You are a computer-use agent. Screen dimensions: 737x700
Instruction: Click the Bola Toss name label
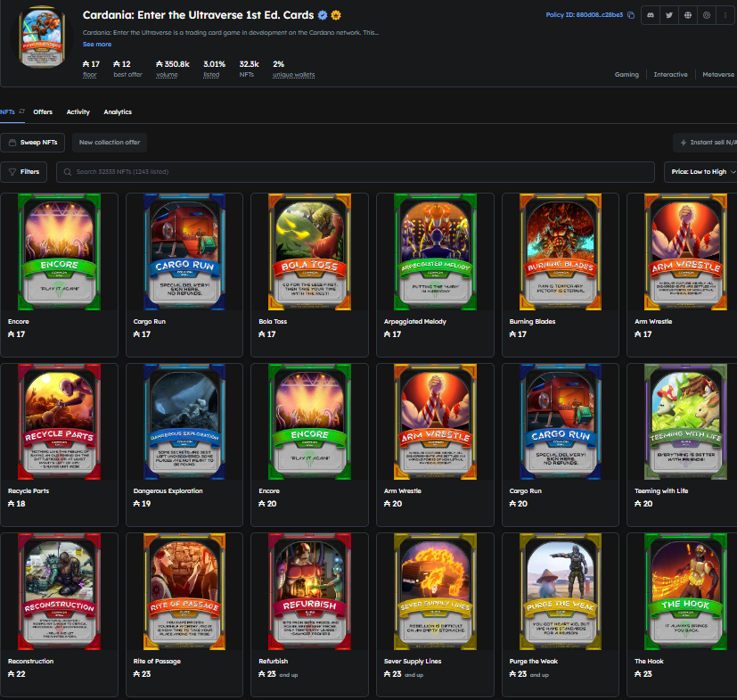tap(273, 321)
